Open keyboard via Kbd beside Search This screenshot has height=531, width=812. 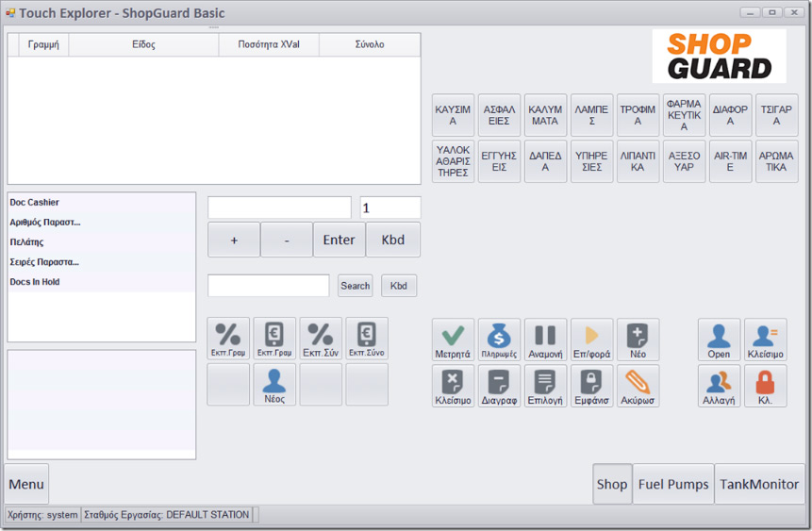coord(399,286)
